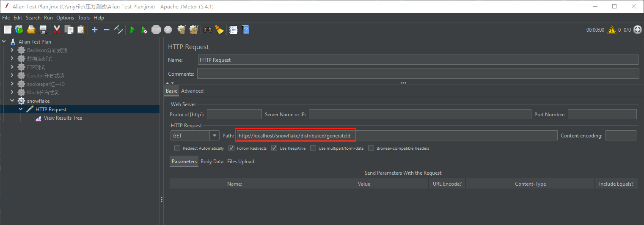This screenshot has height=225, width=644.
Task: Enable Redirect Automatically checkbox
Action: click(x=177, y=148)
